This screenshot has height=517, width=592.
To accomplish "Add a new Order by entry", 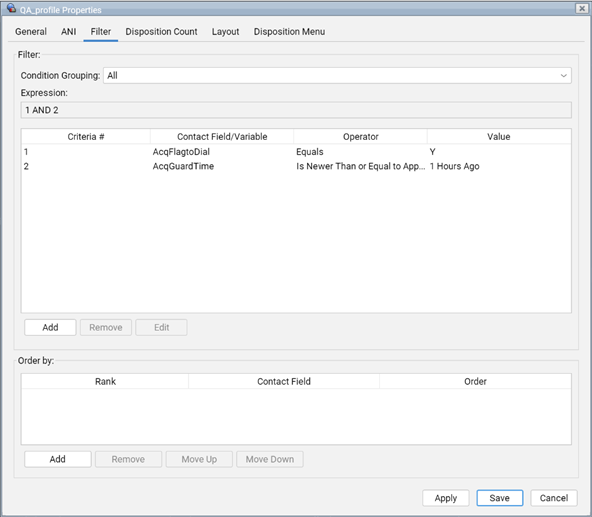I will point(58,459).
